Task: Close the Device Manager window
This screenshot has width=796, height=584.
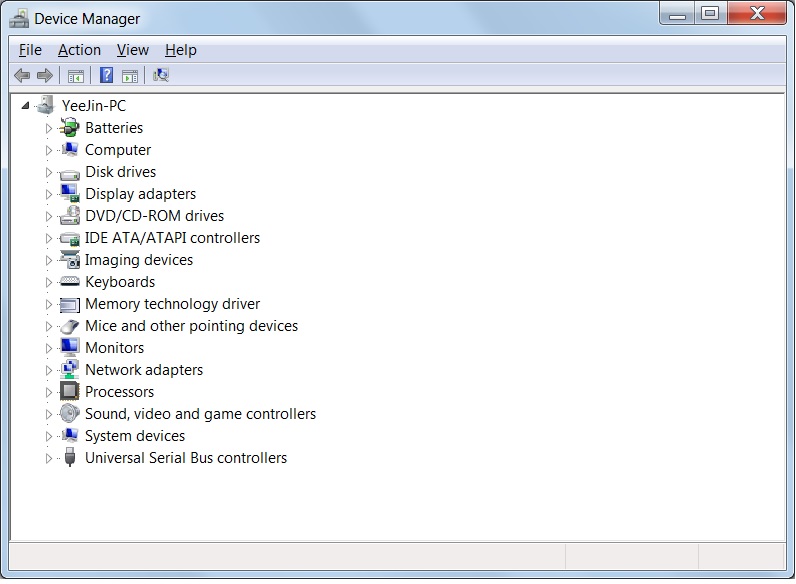Action: tap(757, 13)
